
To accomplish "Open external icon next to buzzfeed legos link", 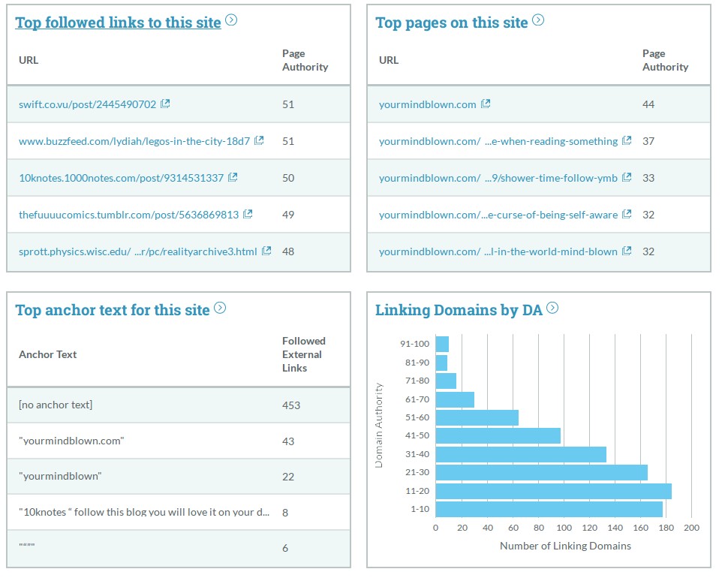I will pyautogui.click(x=259, y=140).
